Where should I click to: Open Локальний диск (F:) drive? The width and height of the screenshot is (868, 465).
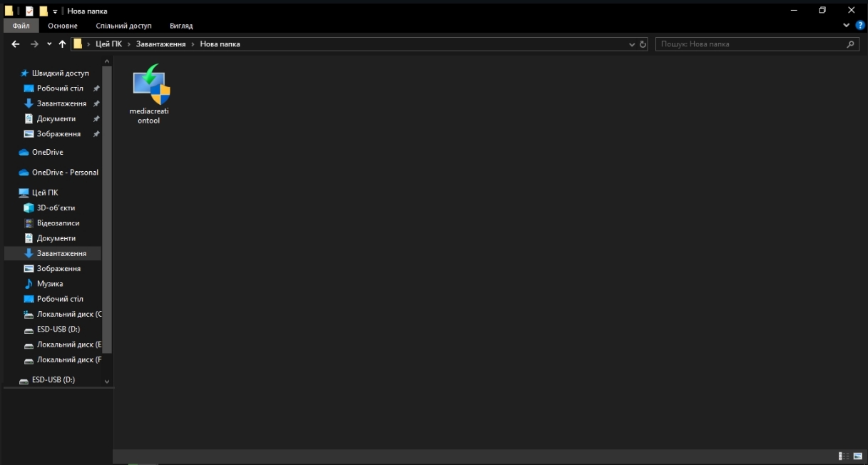pyautogui.click(x=63, y=360)
